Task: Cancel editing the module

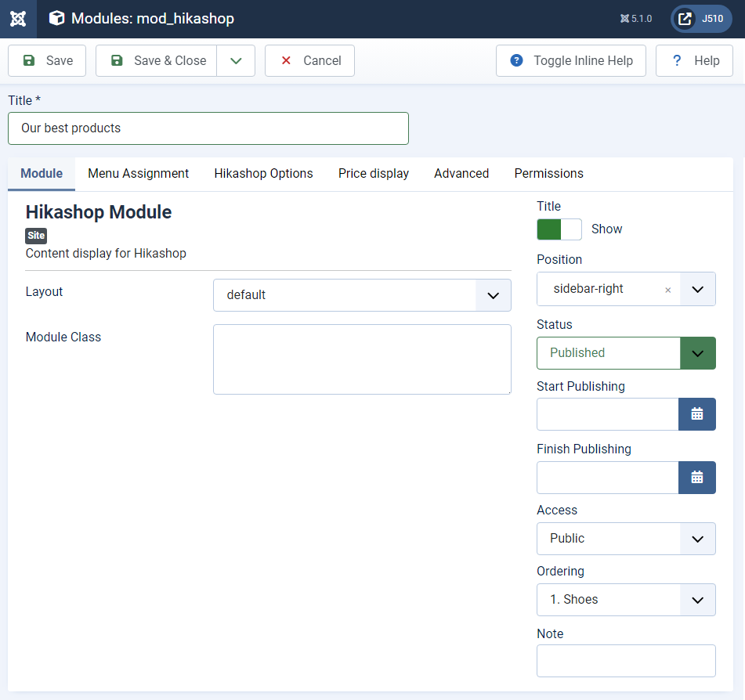Action: (x=309, y=61)
